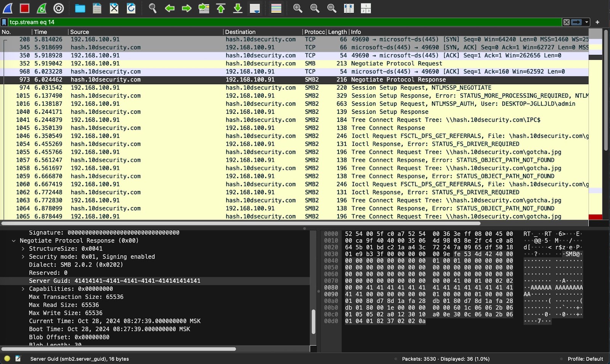The image size is (610, 364).
Task: Toggle auto-scroll during live capture
Action: pos(255,8)
